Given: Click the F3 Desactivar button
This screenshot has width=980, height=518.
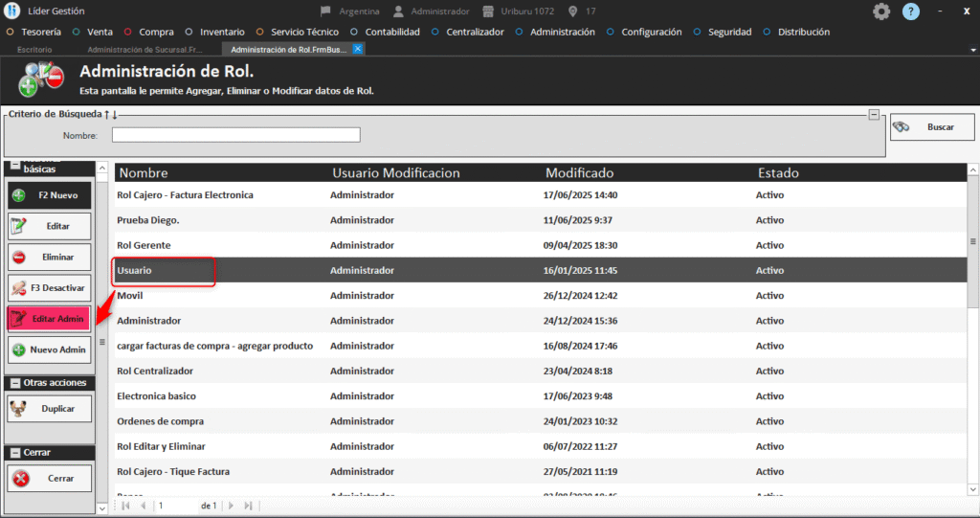Looking at the screenshot, I should 50,287.
